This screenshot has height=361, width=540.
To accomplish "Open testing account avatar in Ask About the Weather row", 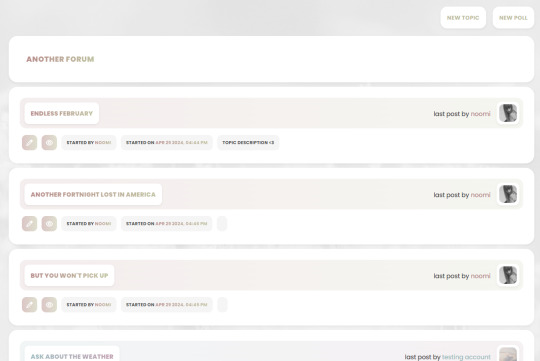I will 508,355.
